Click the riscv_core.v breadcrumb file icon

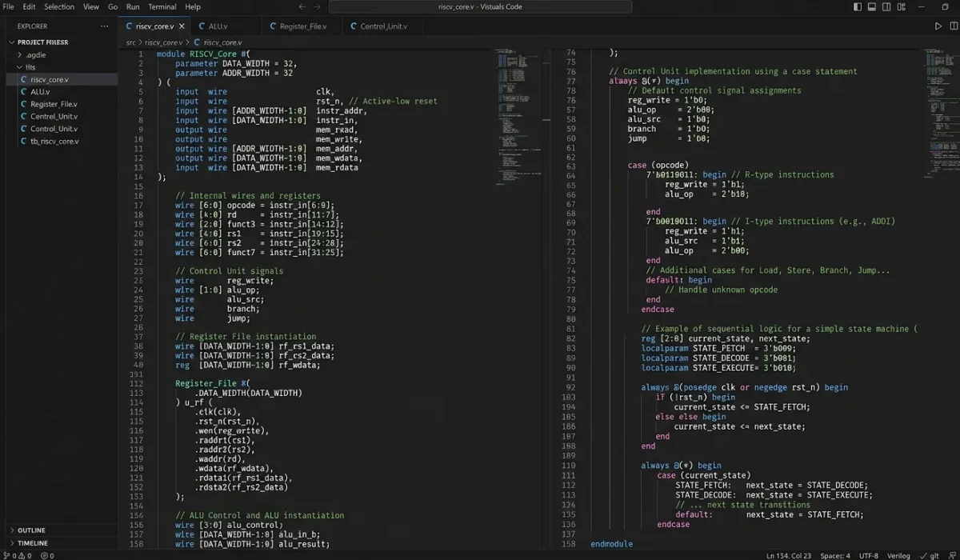(196, 42)
